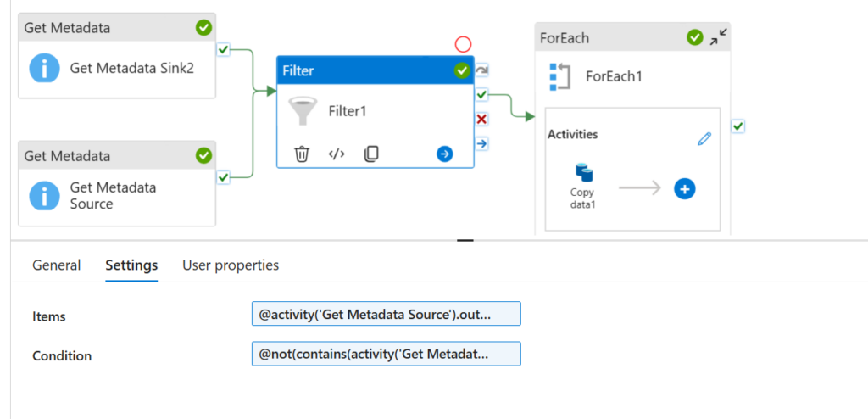Add an activity with the blue plus button
This screenshot has width=868, height=419.
tap(685, 188)
